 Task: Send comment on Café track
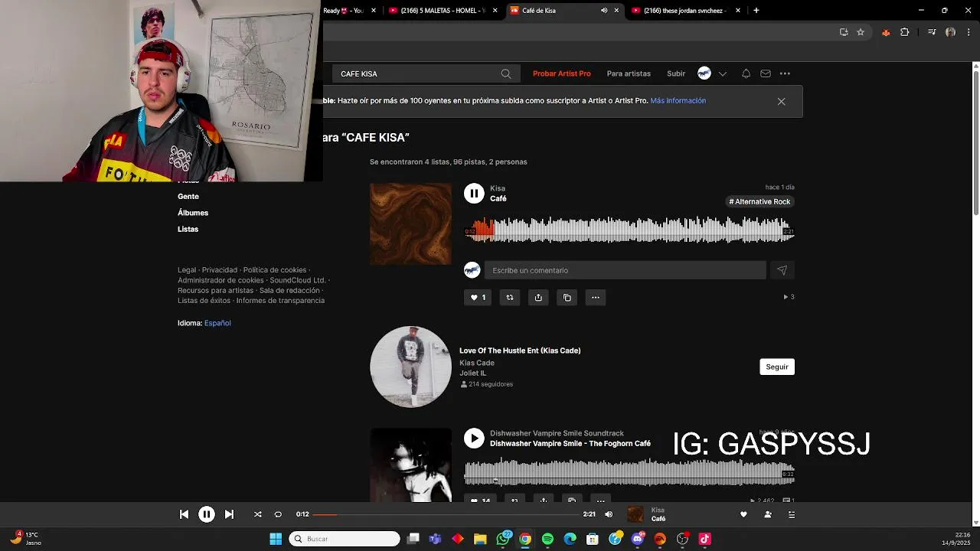[782, 270]
